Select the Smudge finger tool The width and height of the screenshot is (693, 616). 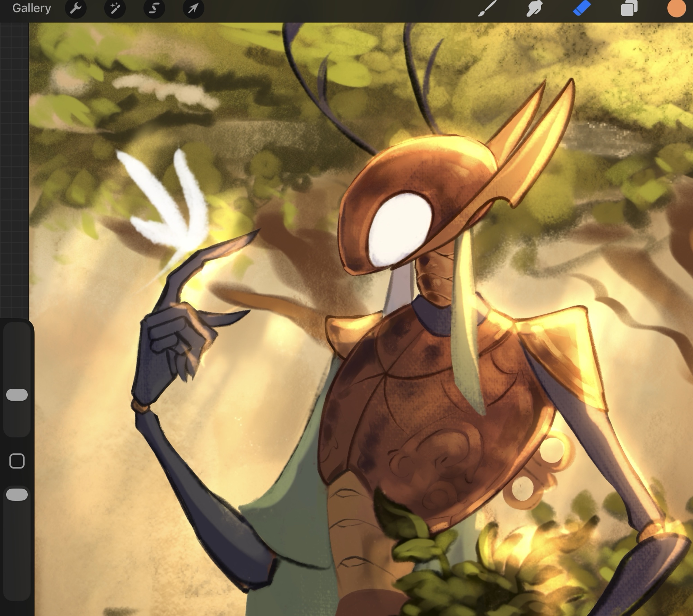(534, 8)
